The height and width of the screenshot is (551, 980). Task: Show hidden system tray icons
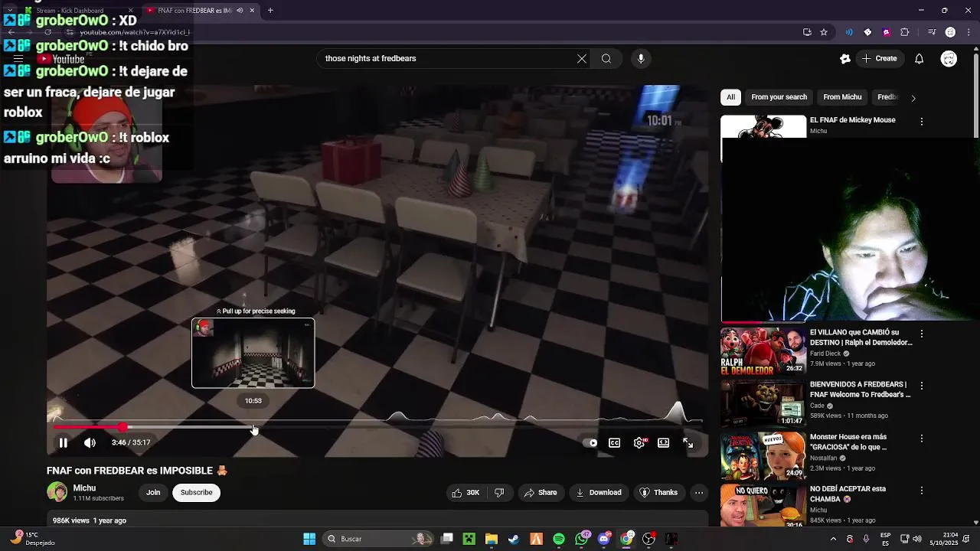(833, 539)
